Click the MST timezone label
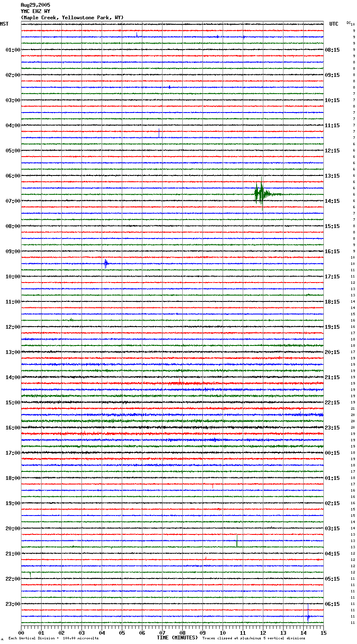This screenshot has width=357, height=644. (x=4, y=24)
